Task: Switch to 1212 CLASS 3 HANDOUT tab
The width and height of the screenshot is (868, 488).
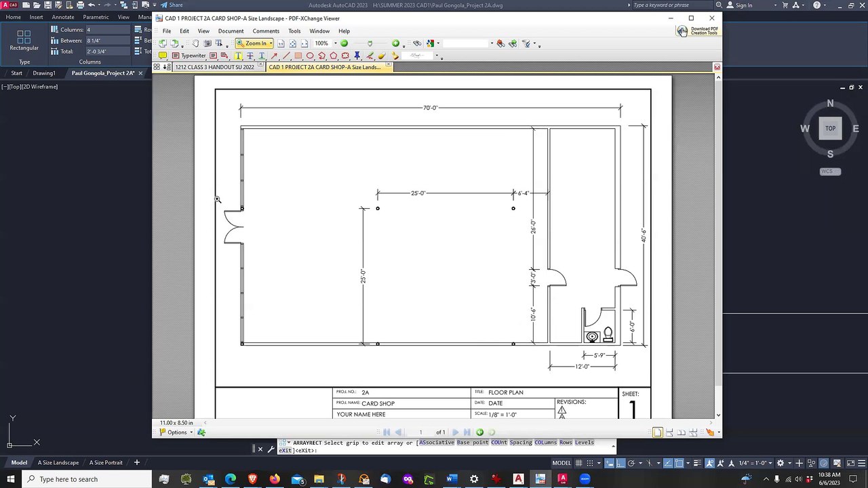Action: (214, 67)
